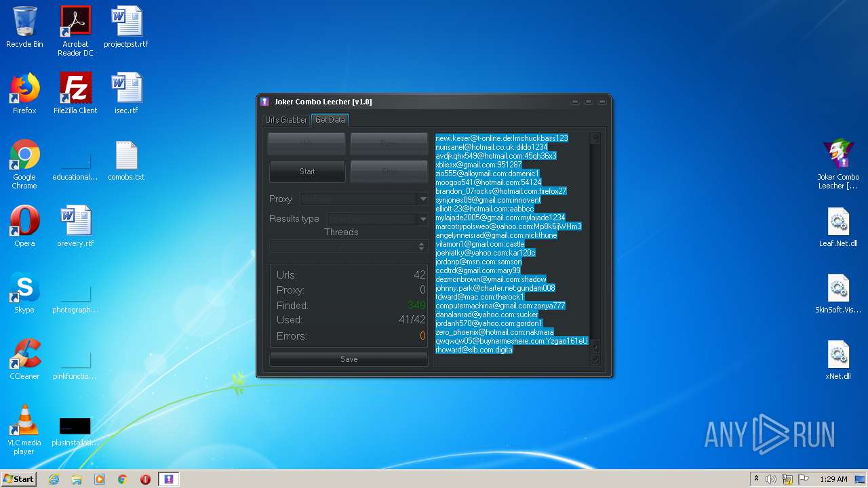Select the projectpst.rtf file icon

(126, 27)
